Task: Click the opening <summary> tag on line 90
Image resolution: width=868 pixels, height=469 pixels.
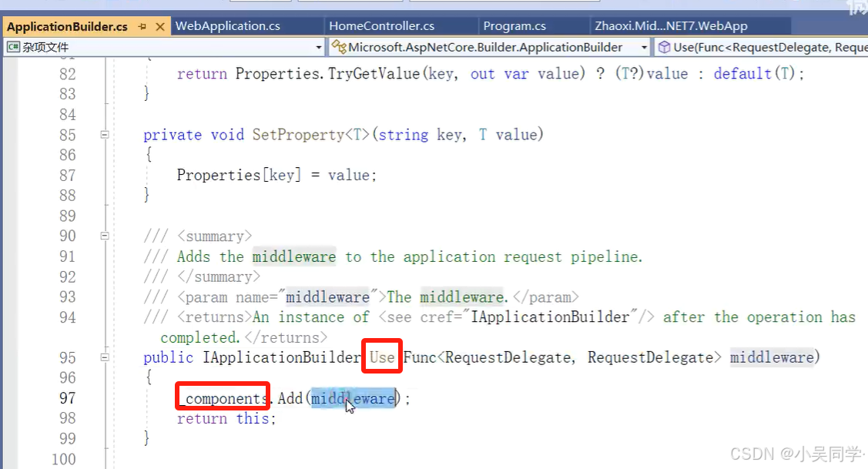Action: (215, 236)
